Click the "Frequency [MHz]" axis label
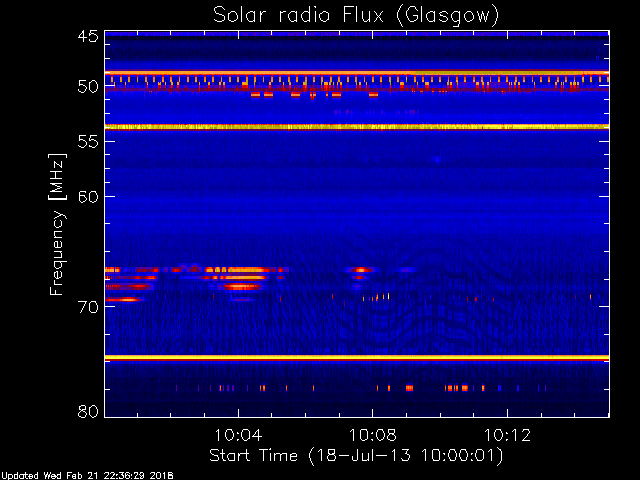This screenshot has height=480, width=640. [57, 224]
